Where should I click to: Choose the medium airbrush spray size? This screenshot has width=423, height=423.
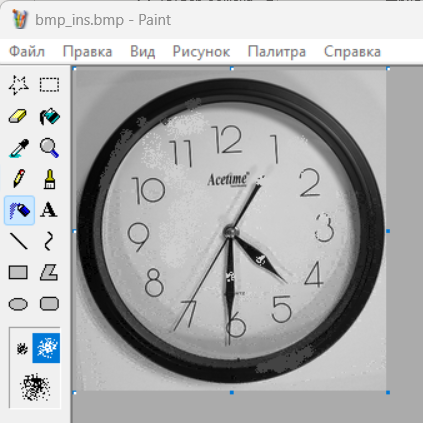pyautogui.click(x=46, y=348)
